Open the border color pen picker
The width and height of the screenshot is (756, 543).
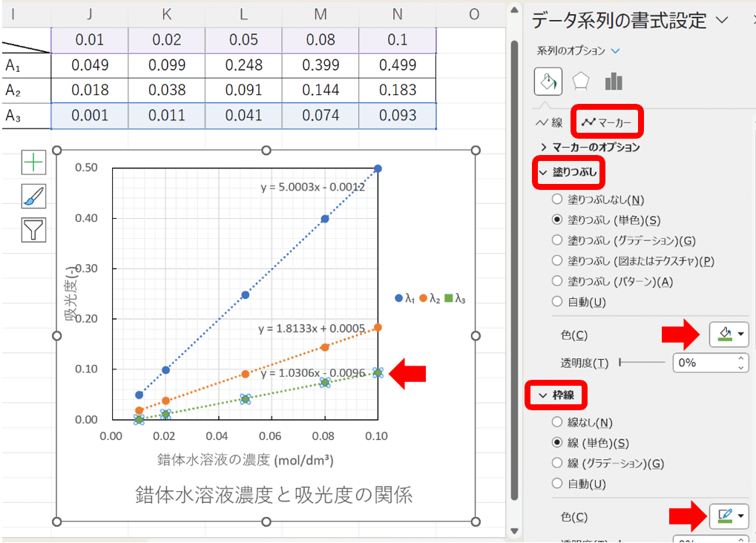(x=729, y=516)
